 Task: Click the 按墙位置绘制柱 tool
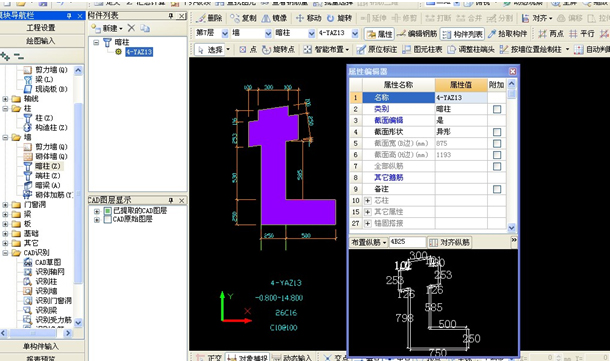[531, 49]
